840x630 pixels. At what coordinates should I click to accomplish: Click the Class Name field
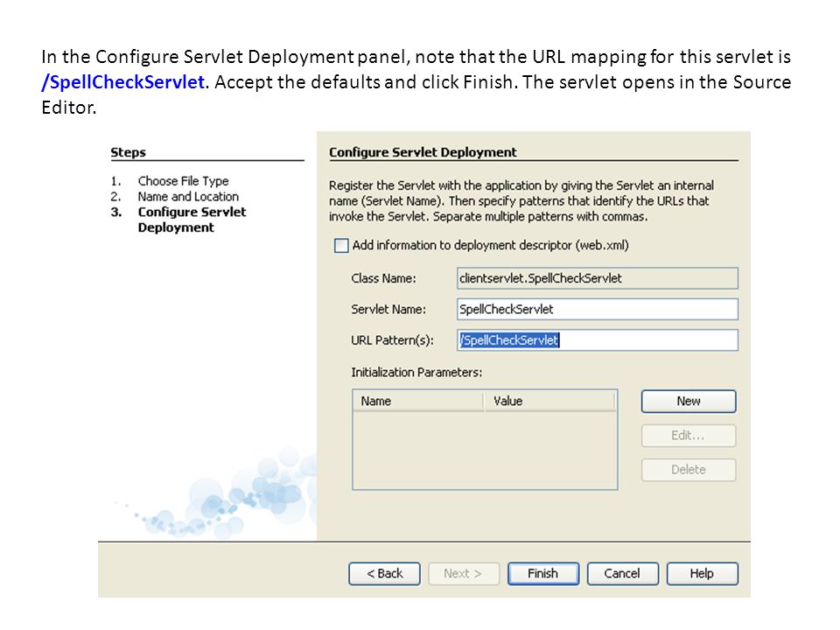click(x=598, y=278)
